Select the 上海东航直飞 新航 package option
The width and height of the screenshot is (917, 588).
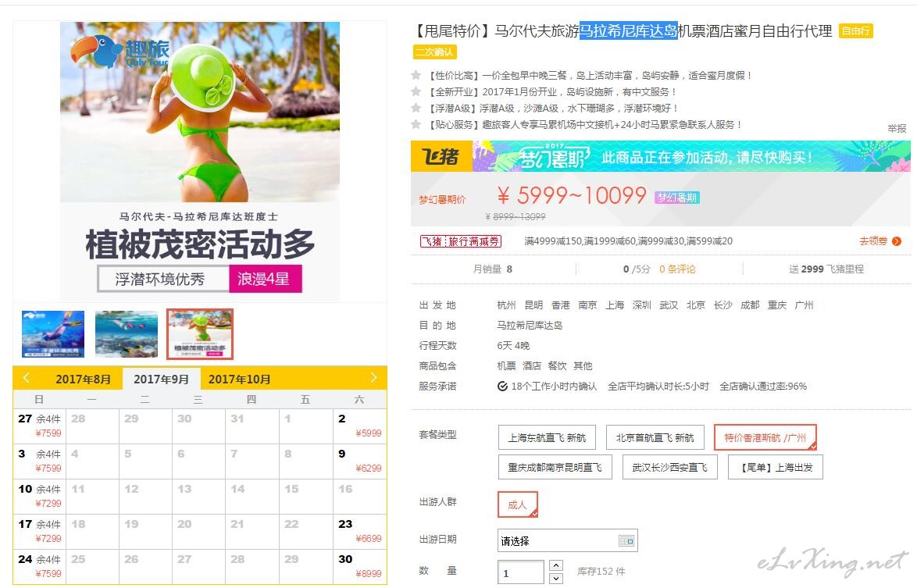point(547,437)
